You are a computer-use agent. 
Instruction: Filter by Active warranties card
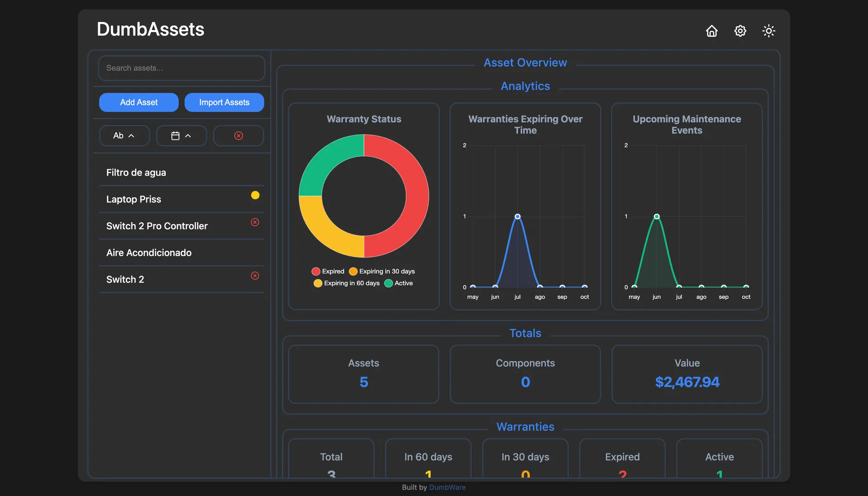(720, 459)
